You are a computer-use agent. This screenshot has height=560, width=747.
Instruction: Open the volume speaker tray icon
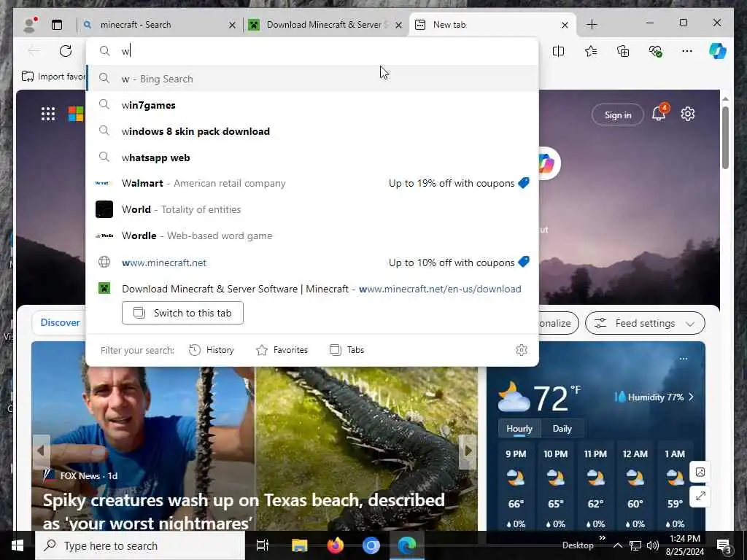[653, 545]
